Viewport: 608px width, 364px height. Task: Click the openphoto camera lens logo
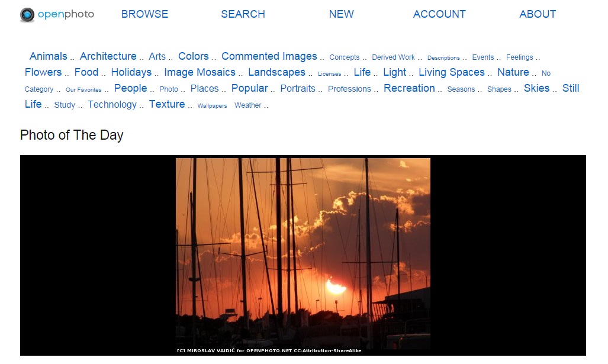(27, 15)
